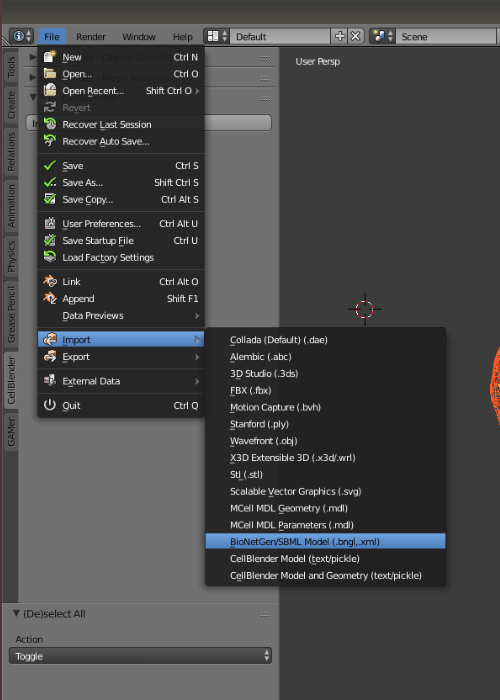Collapse the (De)select All panel
Screen dimensions: 500x700
click(17, 613)
